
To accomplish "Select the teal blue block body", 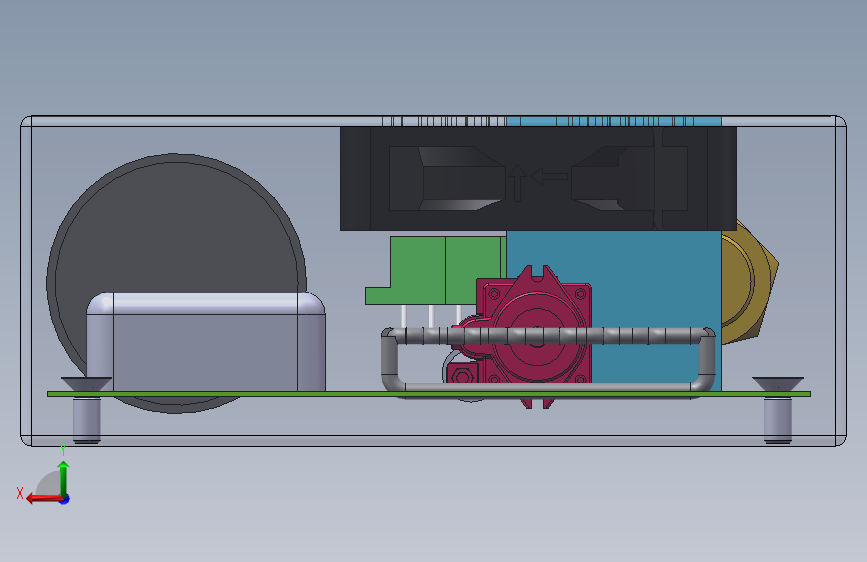I will (655, 277).
